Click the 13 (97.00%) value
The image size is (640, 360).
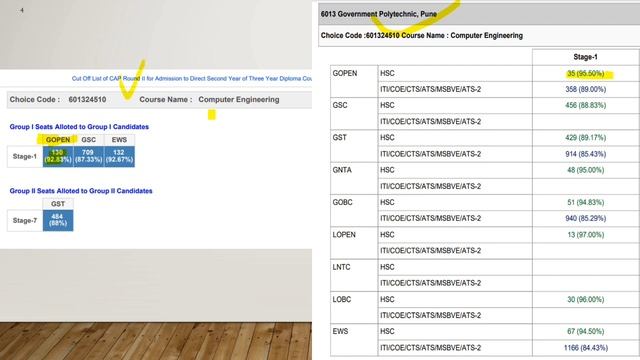[x=585, y=235]
